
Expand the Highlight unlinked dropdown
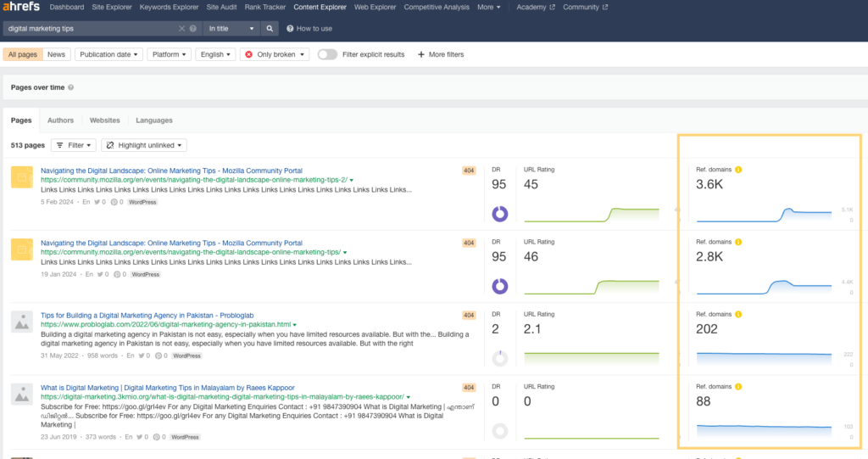click(x=146, y=145)
